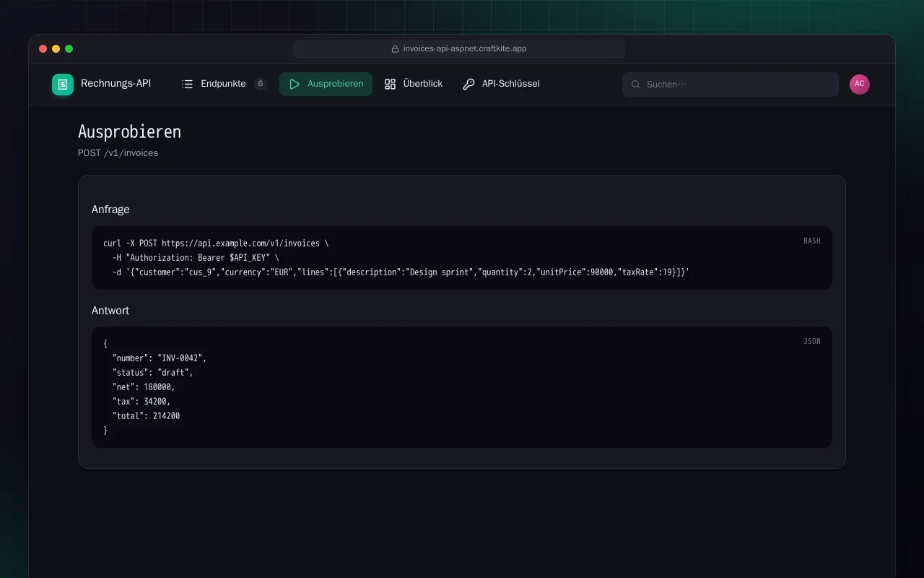
Task: Click the Antwort section label
Action: click(110, 311)
